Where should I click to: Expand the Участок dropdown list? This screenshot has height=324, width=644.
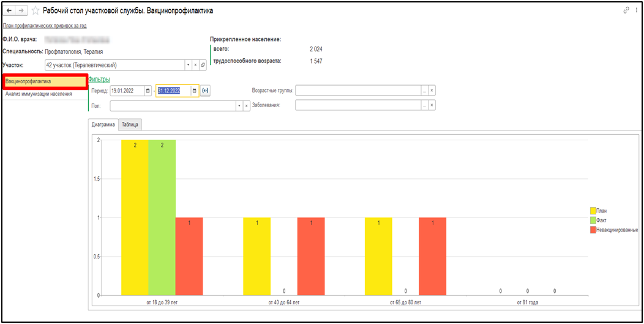click(188, 65)
